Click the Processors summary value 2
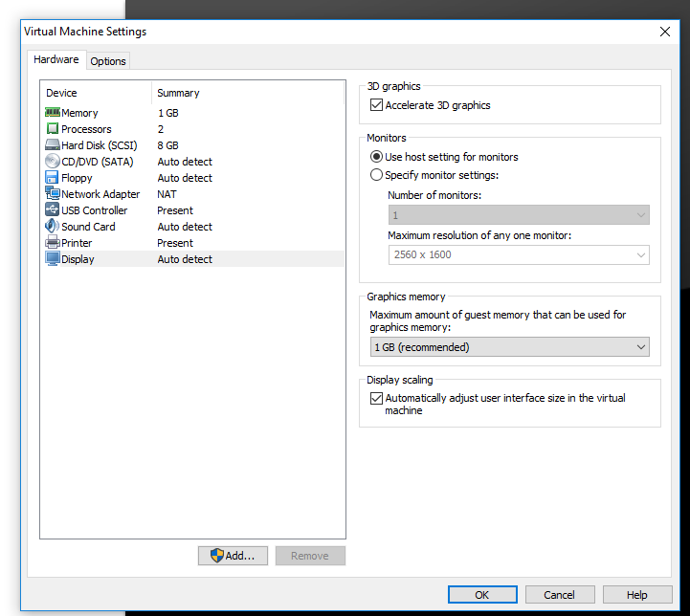 (161, 129)
